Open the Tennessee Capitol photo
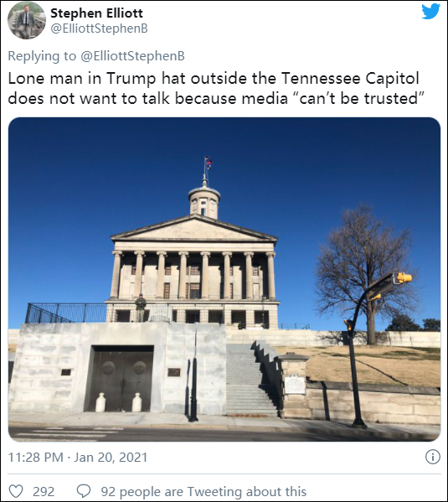The width and height of the screenshot is (448, 502). [224, 279]
